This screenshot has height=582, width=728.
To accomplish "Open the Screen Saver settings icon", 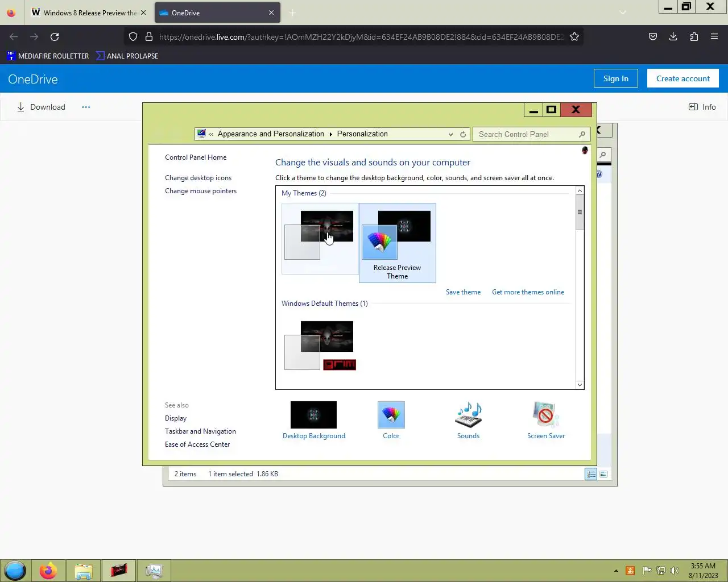I will (545, 415).
